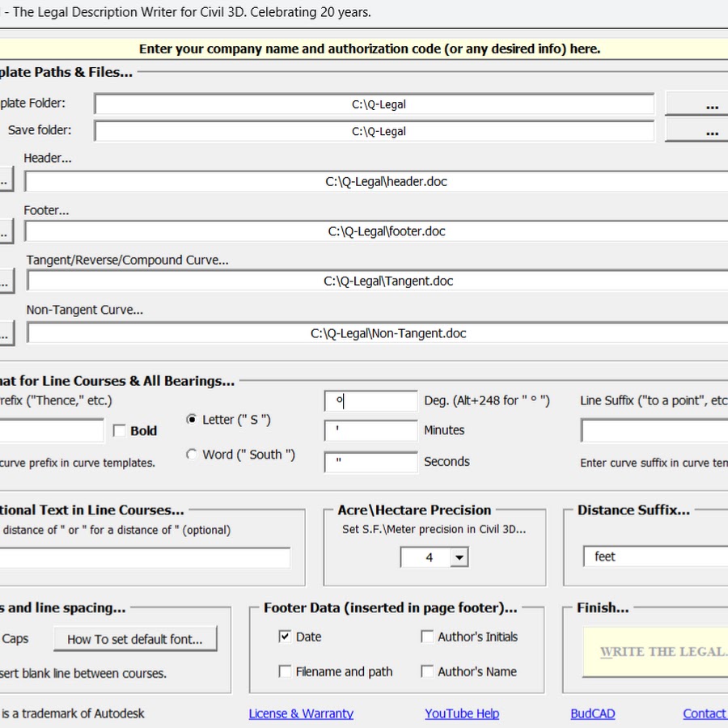Click the "Set S.F.\Meter precision in Civil 3D..." text
The width and height of the screenshot is (728, 728).
click(434, 529)
